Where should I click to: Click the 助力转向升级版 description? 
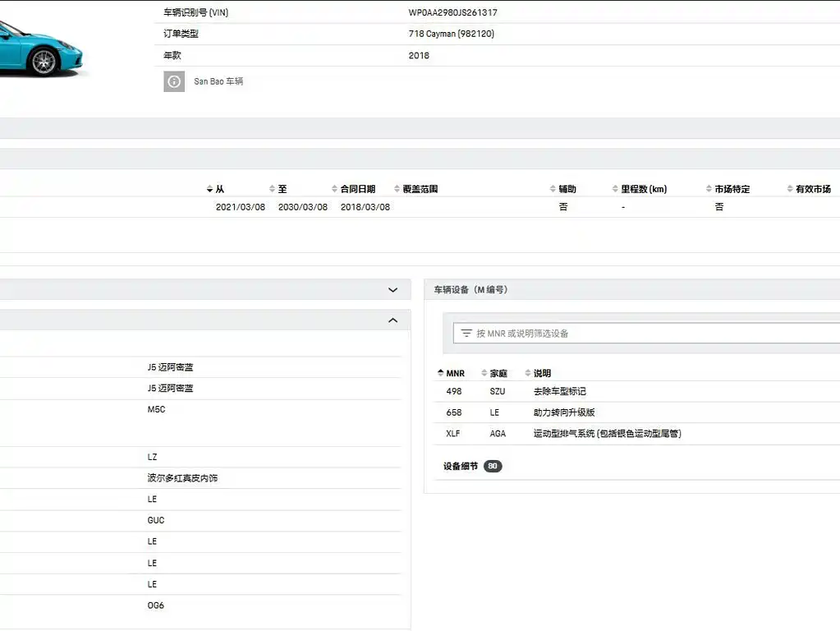[x=564, y=412]
